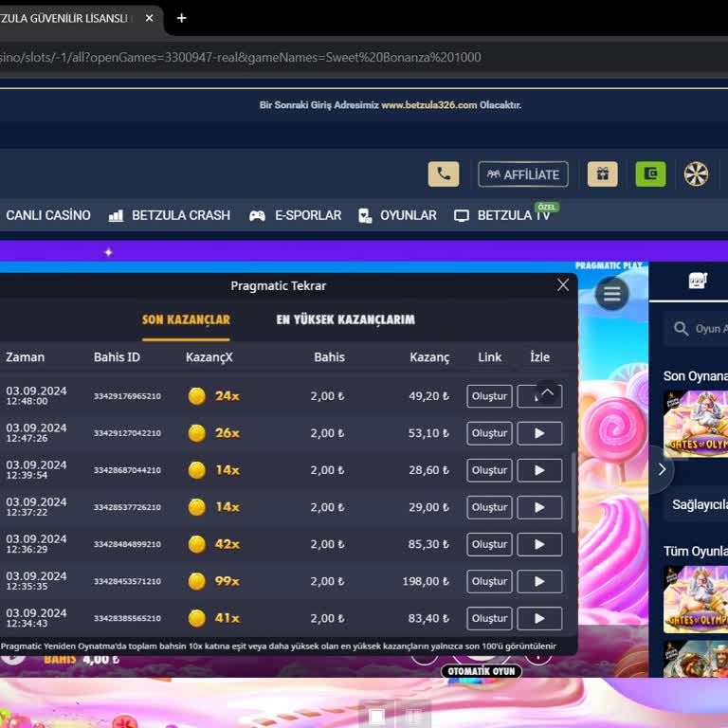Play replay of the 99x win
The height and width of the screenshot is (728, 728).
pos(539,581)
